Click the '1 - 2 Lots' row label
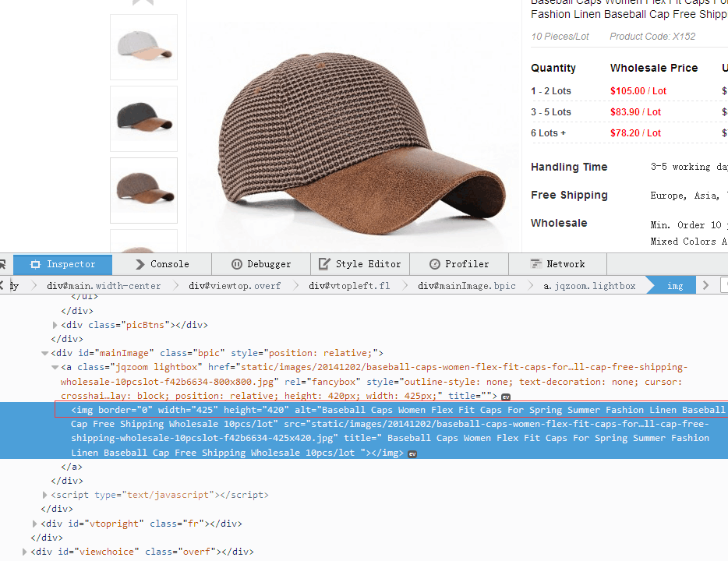 [550, 91]
